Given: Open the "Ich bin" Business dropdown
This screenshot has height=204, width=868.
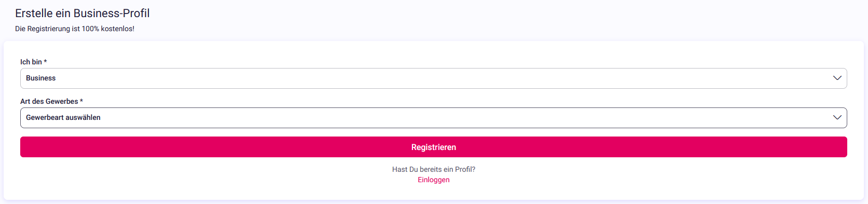Looking at the screenshot, I should point(434,78).
